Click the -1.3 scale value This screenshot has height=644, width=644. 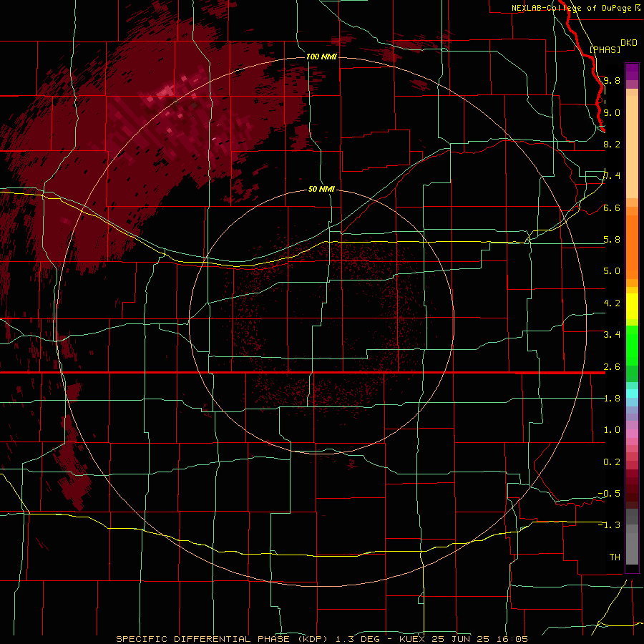click(x=609, y=525)
